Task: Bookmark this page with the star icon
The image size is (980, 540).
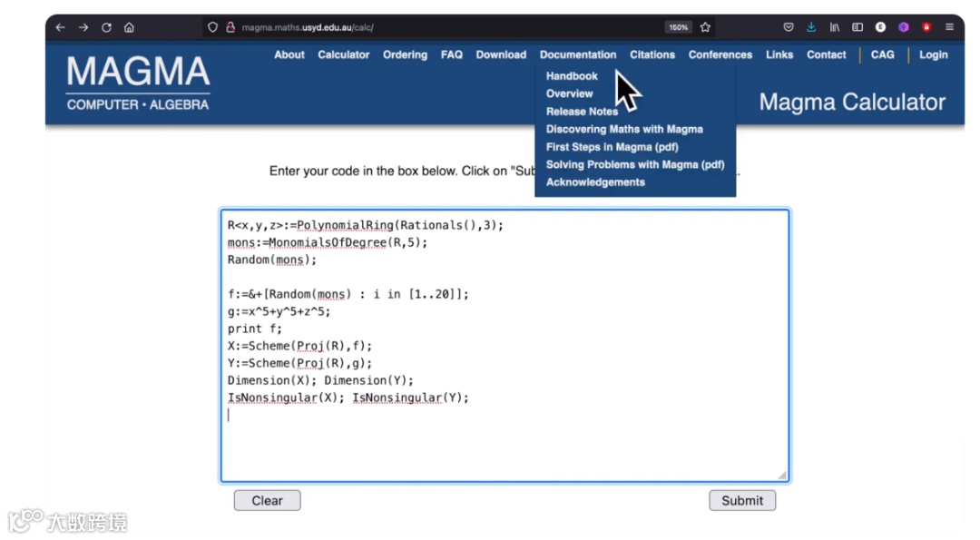Action: pyautogui.click(x=706, y=27)
